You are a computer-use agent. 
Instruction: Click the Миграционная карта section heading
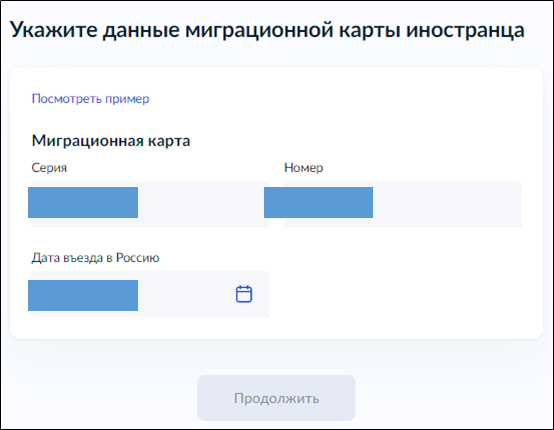tap(111, 141)
